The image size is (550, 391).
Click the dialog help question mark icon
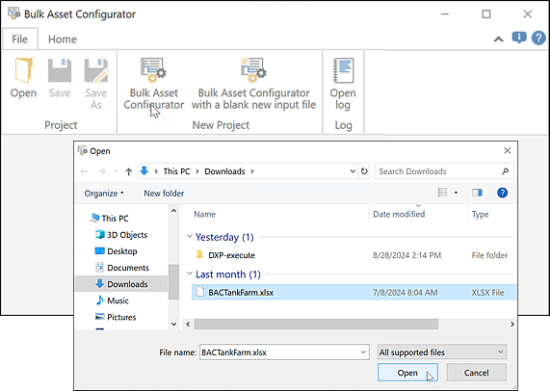coord(502,193)
